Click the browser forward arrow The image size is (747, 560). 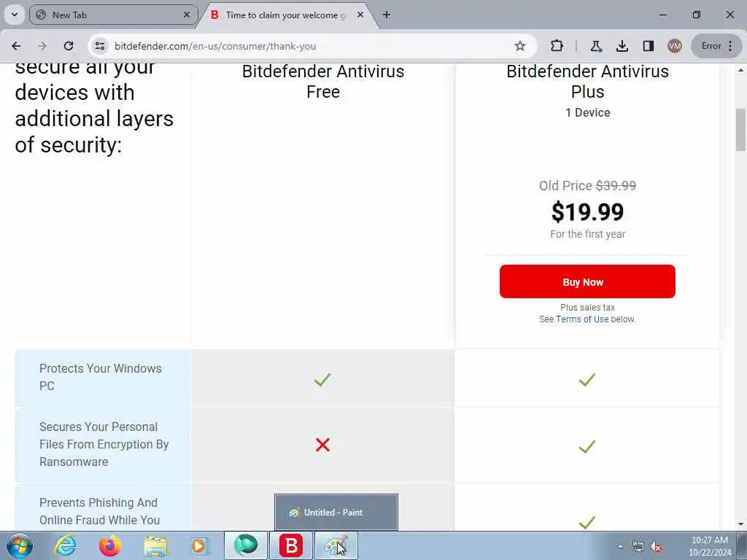tap(42, 46)
